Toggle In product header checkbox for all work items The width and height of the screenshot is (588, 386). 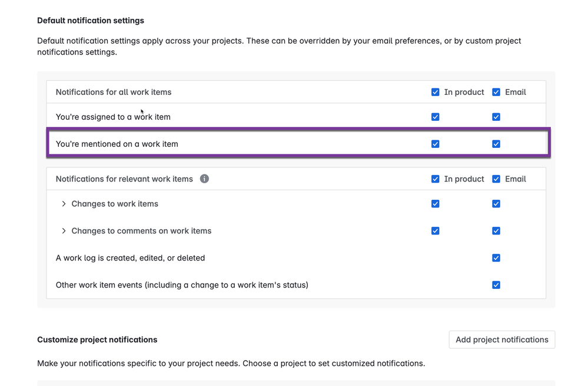[x=435, y=92]
